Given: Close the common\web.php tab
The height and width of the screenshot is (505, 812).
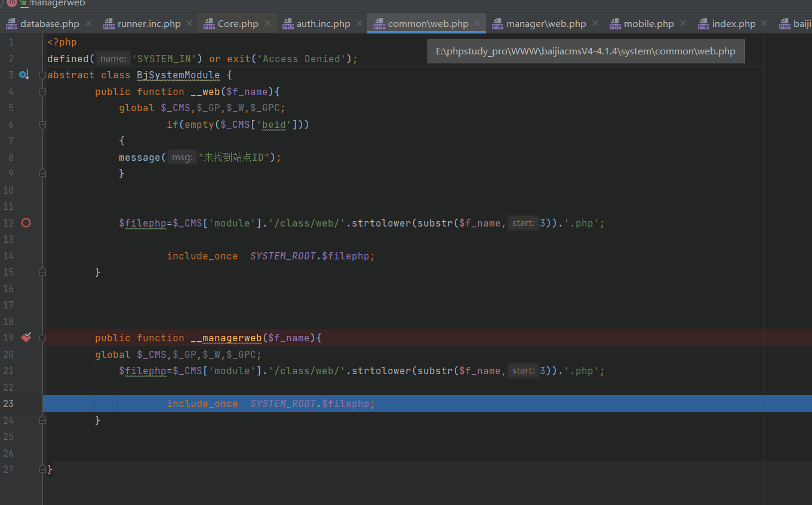Looking at the screenshot, I should coord(477,24).
